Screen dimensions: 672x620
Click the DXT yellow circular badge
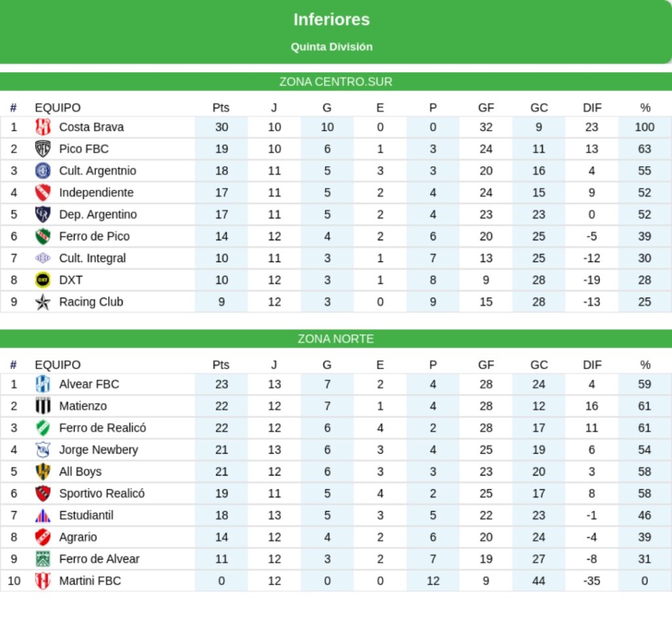[x=43, y=280]
